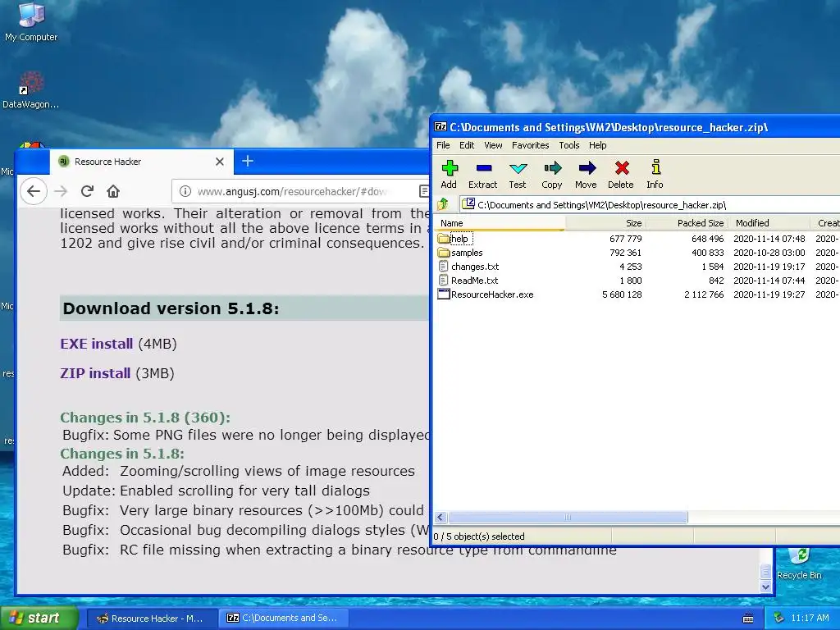840x630 pixels.
Task: Click the horizontal scrollbar left arrow
Action: pos(441,517)
